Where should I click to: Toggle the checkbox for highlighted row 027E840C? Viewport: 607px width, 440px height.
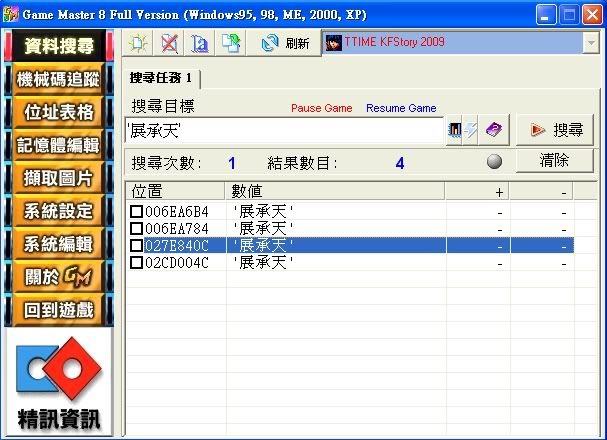[x=136, y=245]
